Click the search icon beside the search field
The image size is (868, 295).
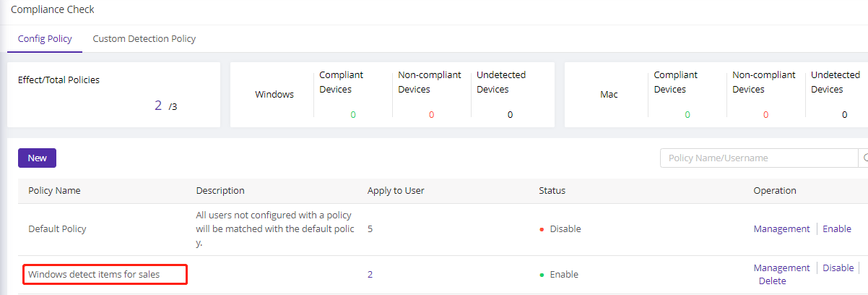point(864,158)
